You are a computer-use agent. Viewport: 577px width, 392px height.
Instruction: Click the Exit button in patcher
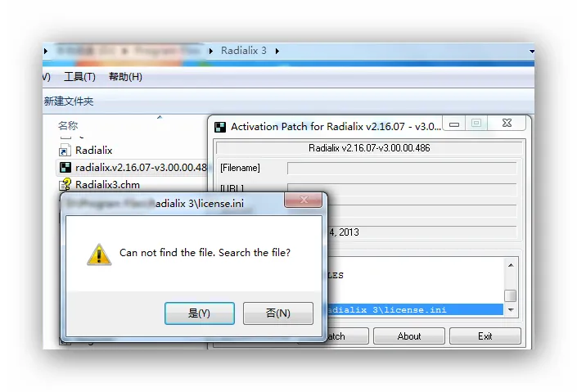click(485, 336)
